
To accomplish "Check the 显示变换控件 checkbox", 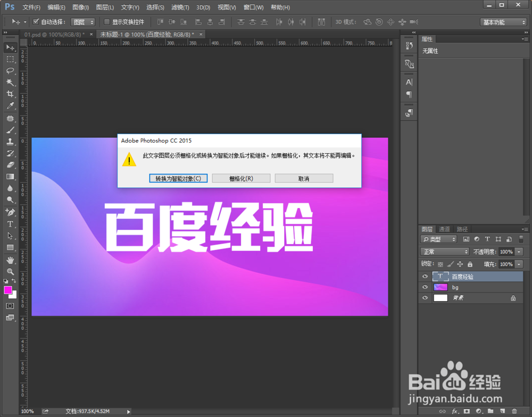I will coord(106,22).
